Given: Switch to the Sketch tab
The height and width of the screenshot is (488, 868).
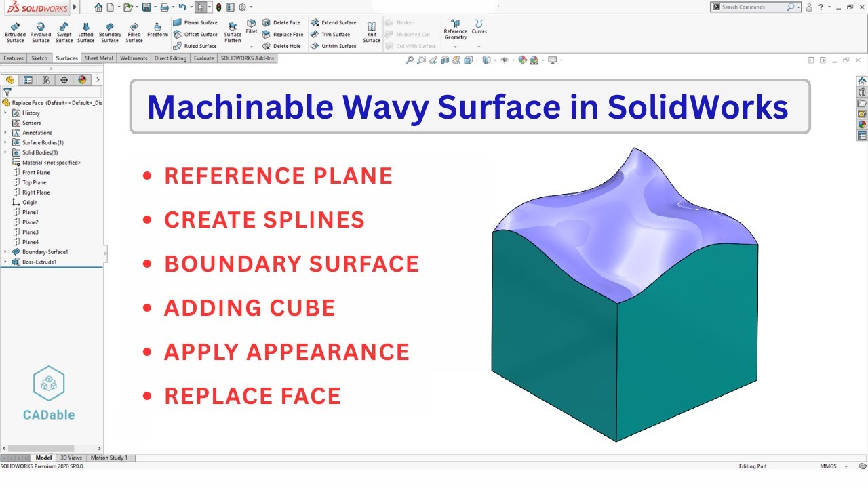Looking at the screenshot, I should tap(40, 58).
